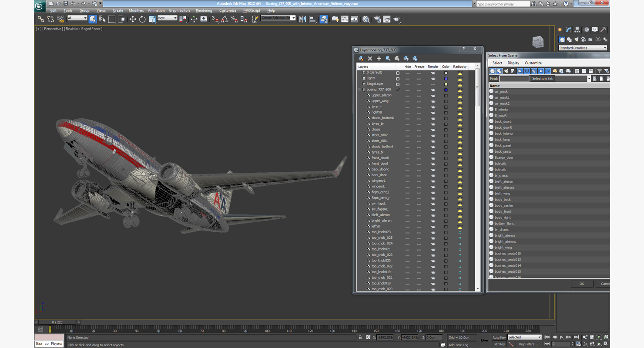The height and width of the screenshot is (348, 644).
Task: Open Customize menu in Select From Scene
Action: [x=533, y=63]
